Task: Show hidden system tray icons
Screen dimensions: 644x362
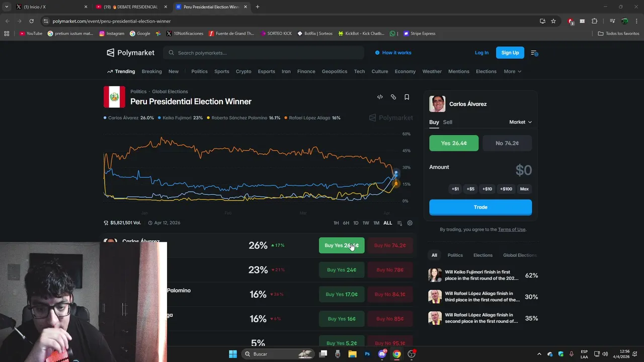Action: (539, 354)
